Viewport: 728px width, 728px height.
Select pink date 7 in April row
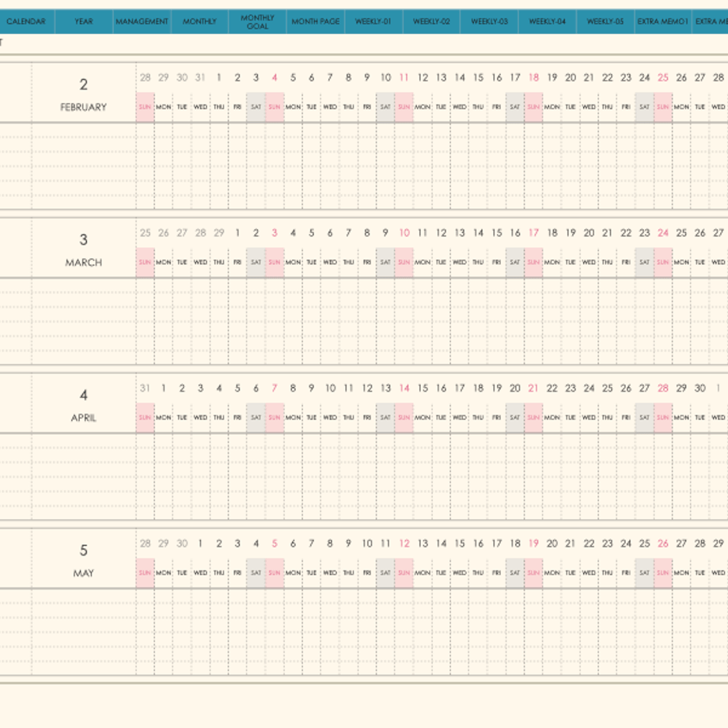pos(275,389)
